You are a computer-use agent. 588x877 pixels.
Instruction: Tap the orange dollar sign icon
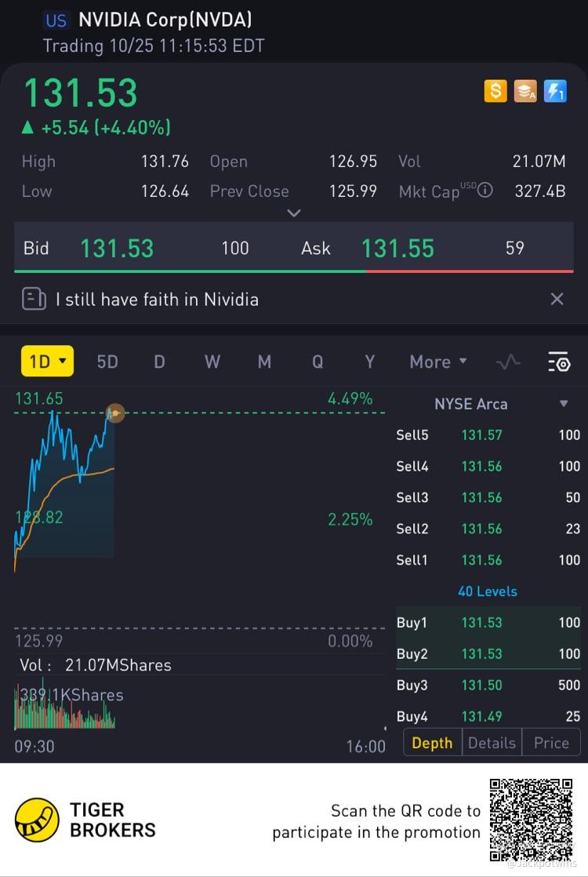point(495,92)
